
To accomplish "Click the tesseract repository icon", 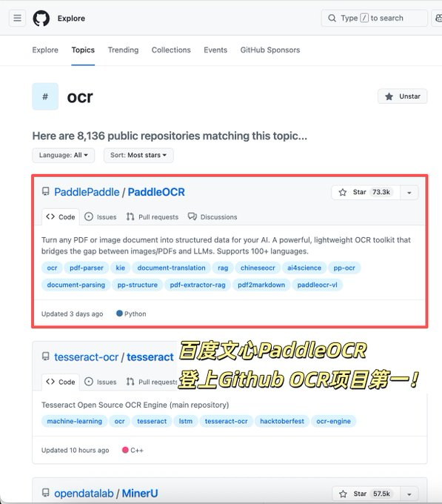I will coord(46,357).
